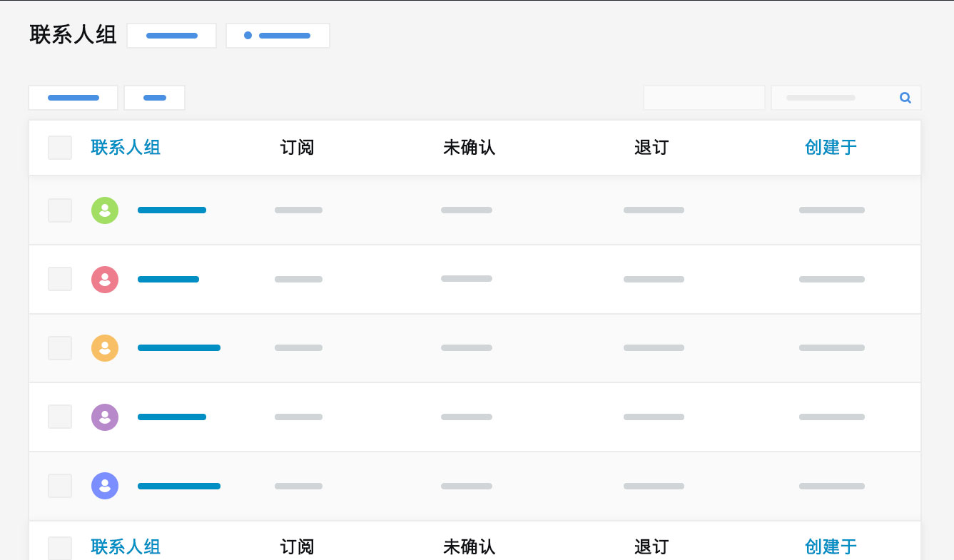Open the name link in orange avatar row
The height and width of the screenshot is (560, 954).
(x=179, y=348)
